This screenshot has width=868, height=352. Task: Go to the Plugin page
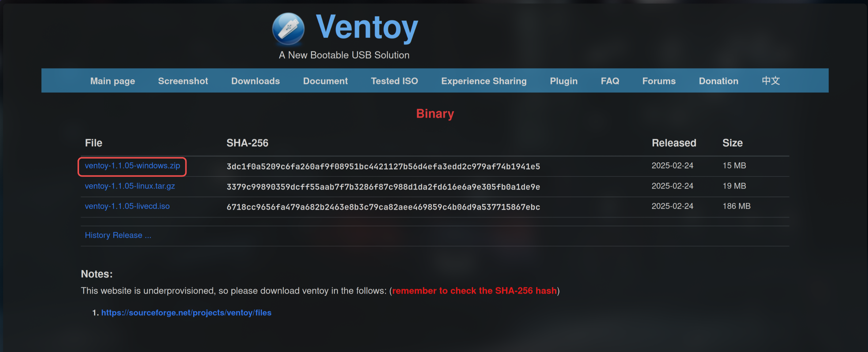point(563,81)
